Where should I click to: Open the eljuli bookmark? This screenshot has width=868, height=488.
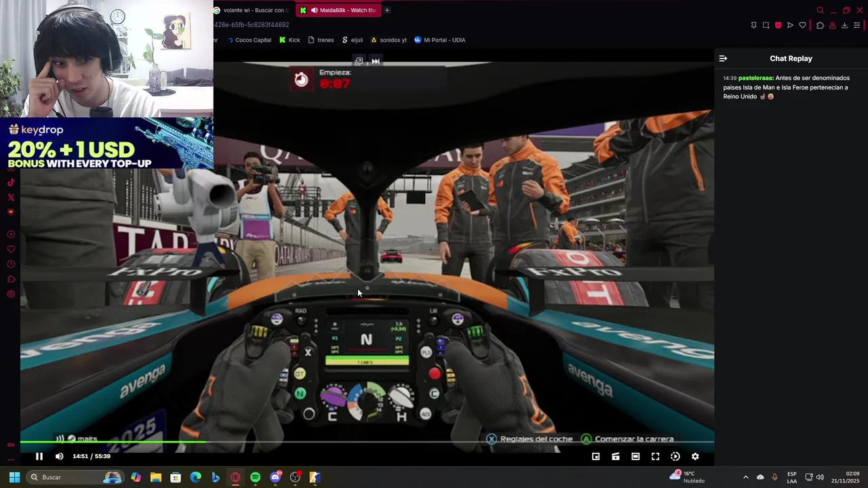pyautogui.click(x=352, y=40)
